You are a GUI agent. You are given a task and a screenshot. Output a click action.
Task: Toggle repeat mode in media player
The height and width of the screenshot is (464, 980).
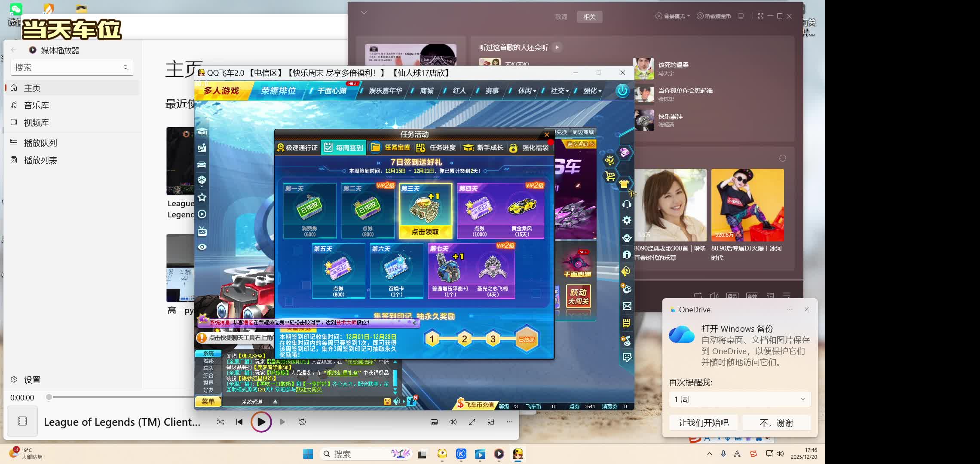click(x=302, y=422)
